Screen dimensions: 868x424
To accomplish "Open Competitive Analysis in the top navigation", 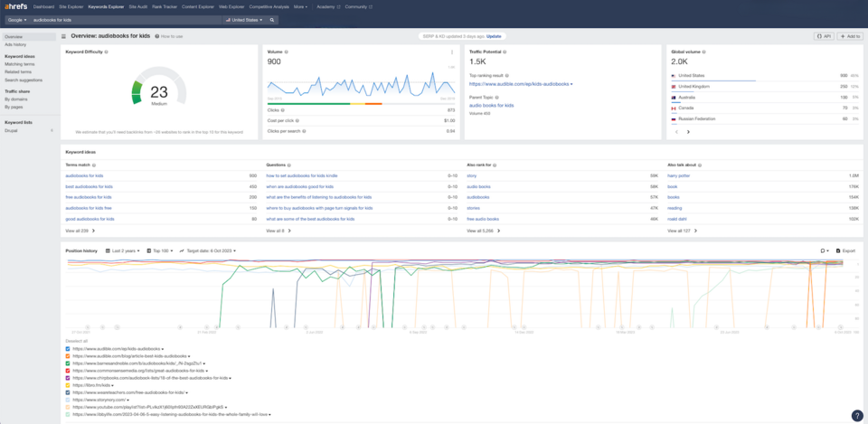I will [x=269, y=6].
